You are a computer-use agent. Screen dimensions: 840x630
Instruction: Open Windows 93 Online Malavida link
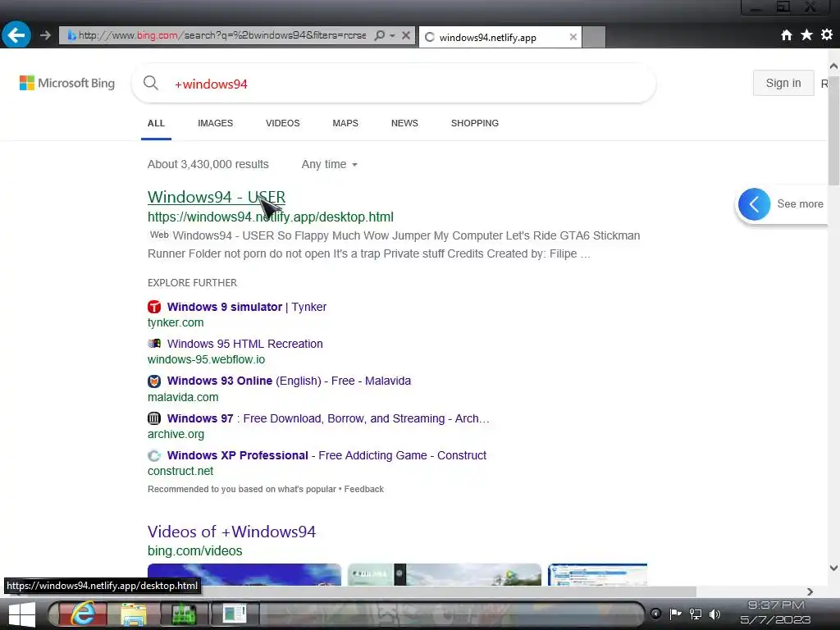pyautogui.click(x=289, y=381)
